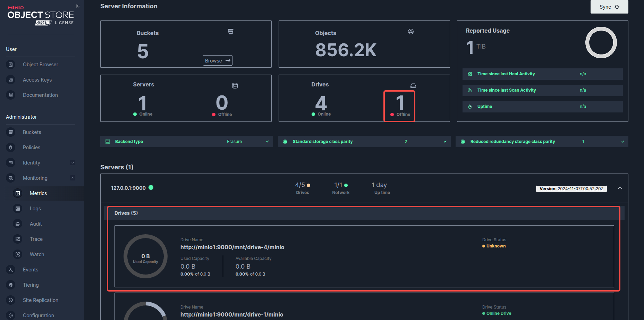Click the Logs sidebar icon
This screenshot has height=320, width=644.
(x=18, y=209)
